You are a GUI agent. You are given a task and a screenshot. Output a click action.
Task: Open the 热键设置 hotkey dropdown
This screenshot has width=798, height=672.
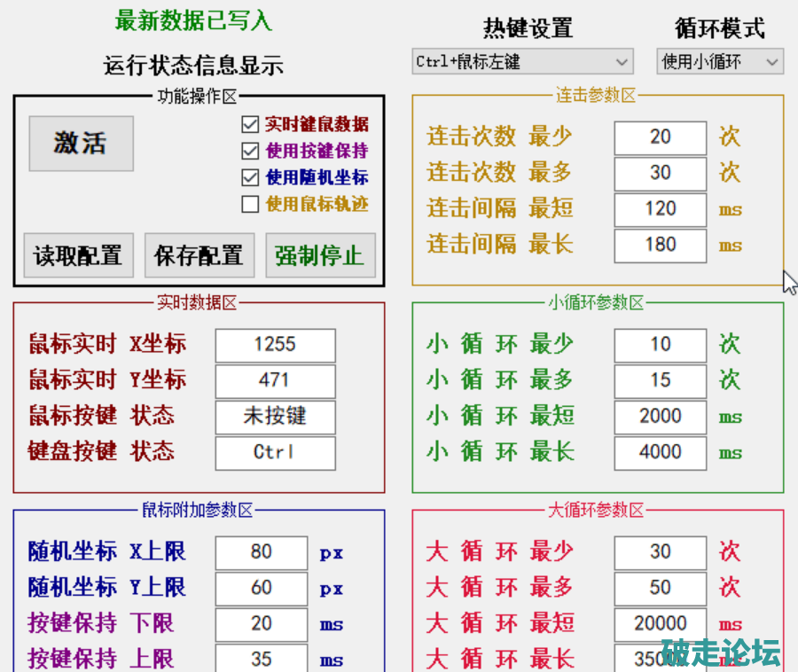[x=522, y=62]
